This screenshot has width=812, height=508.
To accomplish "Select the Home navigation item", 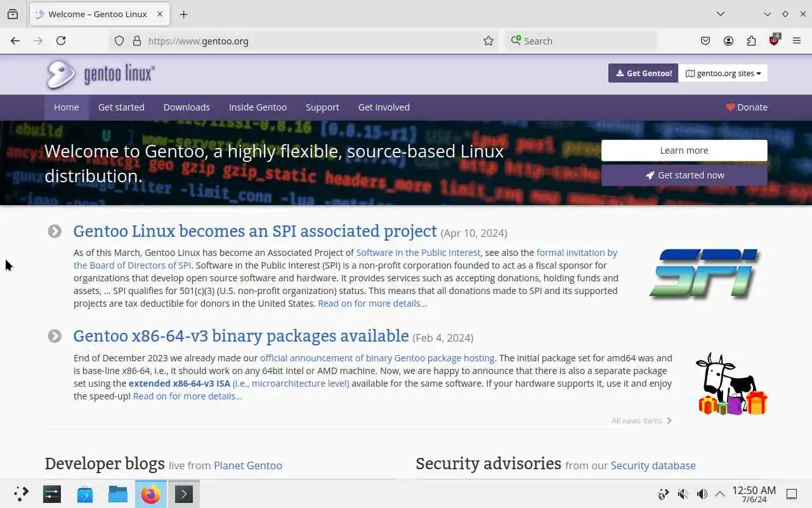I will 67,107.
